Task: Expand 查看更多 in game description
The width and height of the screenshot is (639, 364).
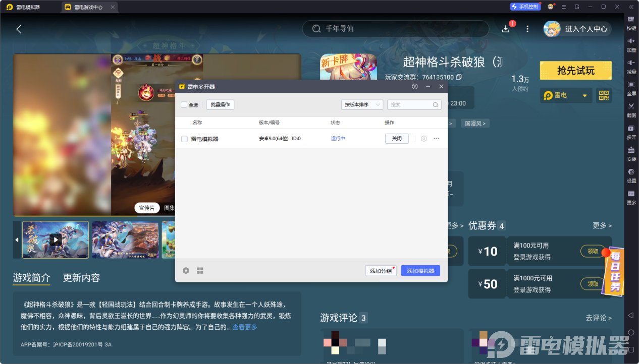Action: [245, 327]
